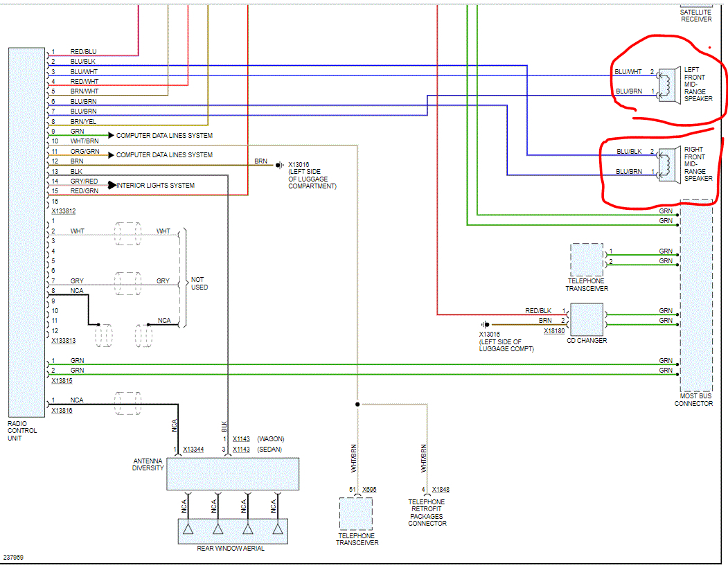The width and height of the screenshot is (728, 568).
Task: Click the NOT USED label
Action: pyautogui.click(x=199, y=283)
